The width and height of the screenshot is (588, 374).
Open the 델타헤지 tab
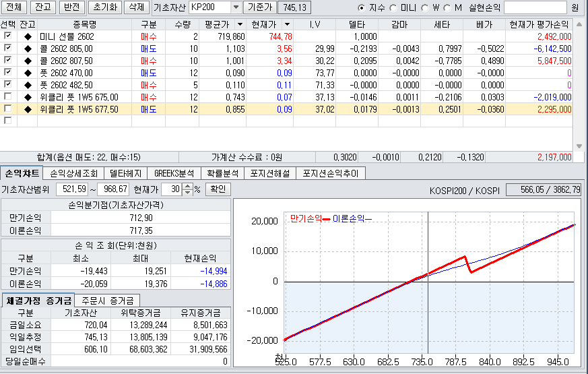click(126, 173)
